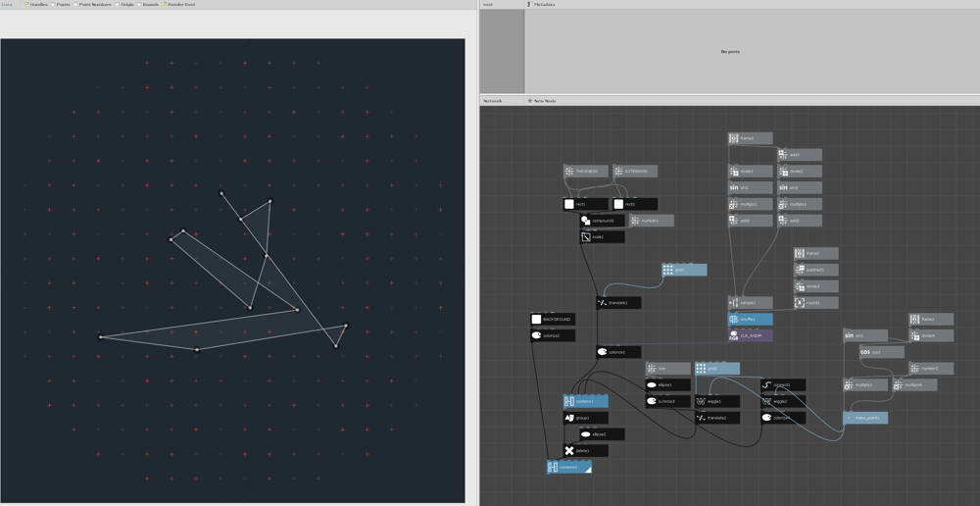Select the compound1 node
Image resolution: width=980 pixels, height=506 pixels.
[602, 221]
